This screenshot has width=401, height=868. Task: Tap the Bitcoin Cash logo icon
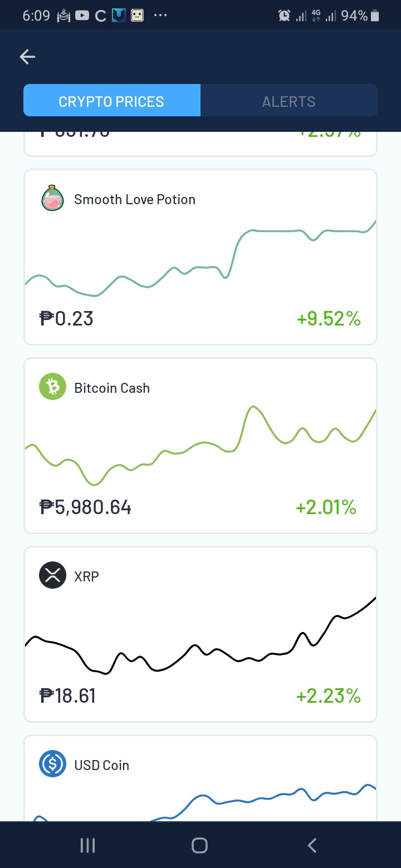pyautogui.click(x=53, y=387)
